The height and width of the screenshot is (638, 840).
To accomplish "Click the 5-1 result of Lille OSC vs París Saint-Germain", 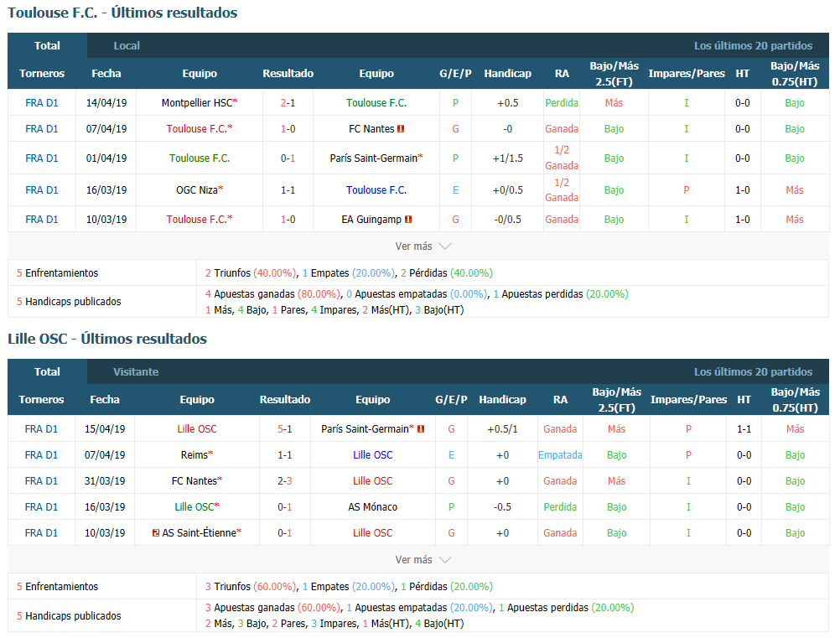I will coord(284,429).
